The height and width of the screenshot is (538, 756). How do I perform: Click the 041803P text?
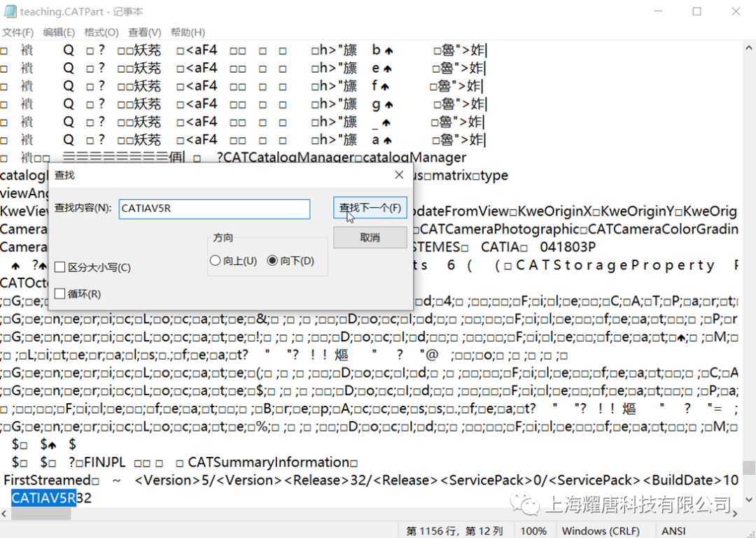[x=568, y=247]
